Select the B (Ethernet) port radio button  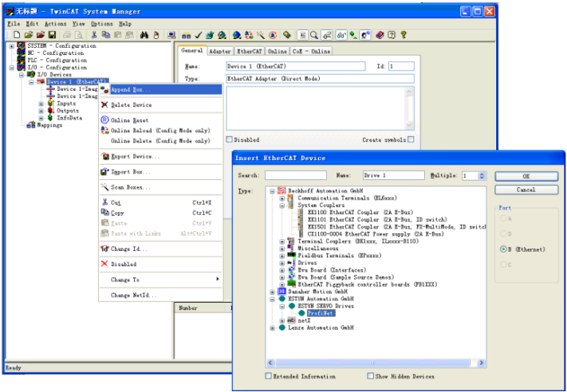coord(503,249)
